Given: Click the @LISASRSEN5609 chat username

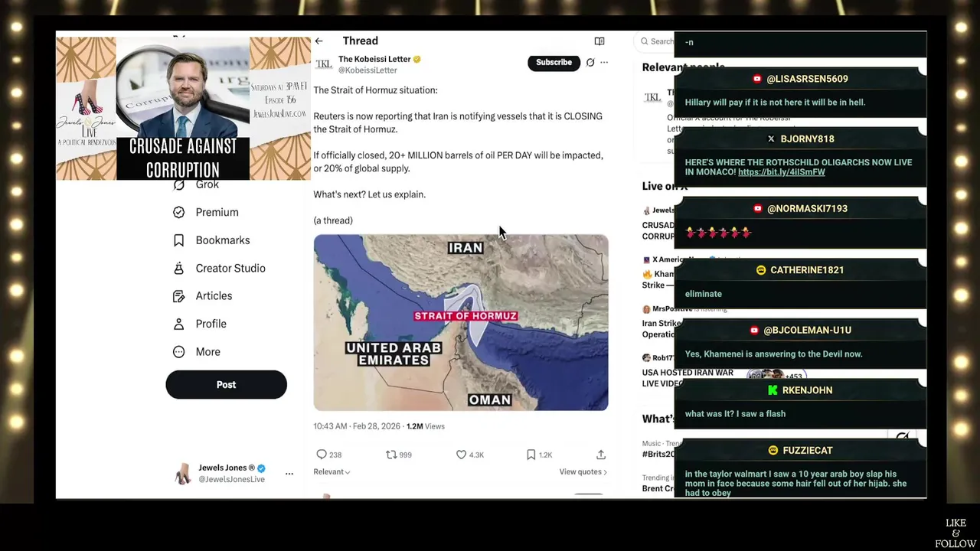Looking at the screenshot, I should [807, 79].
